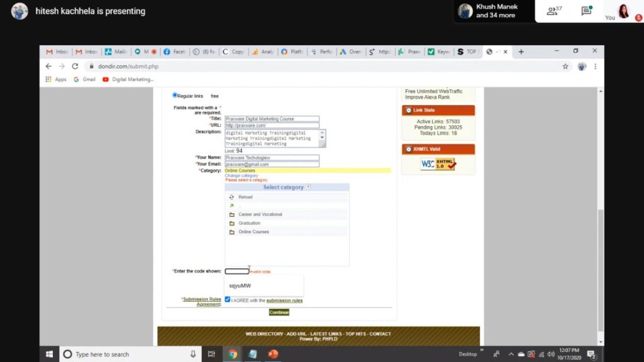The width and height of the screenshot is (644, 362).
Task: Show hidden system tray icons
Action: pyautogui.click(x=511, y=354)
